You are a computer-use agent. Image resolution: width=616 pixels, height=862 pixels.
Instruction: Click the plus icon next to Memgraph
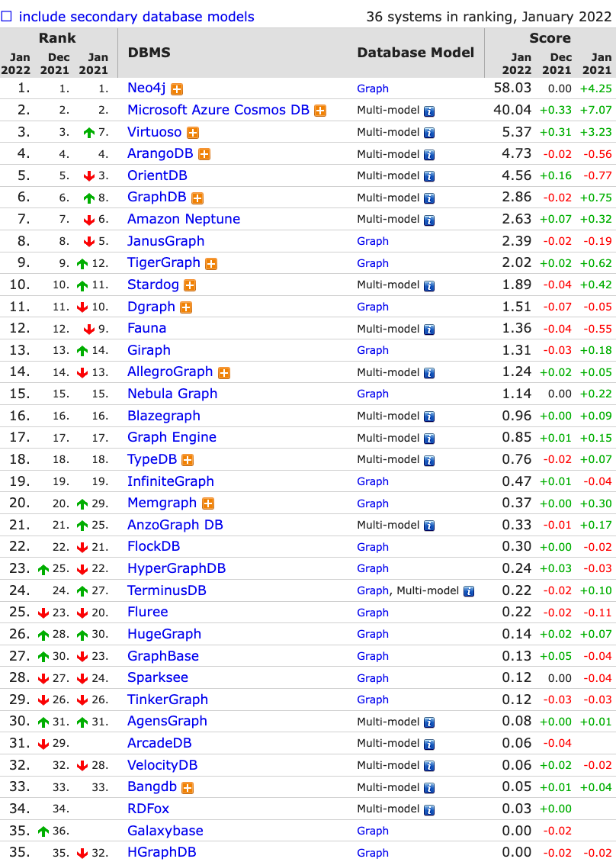(x=208, y=503)
